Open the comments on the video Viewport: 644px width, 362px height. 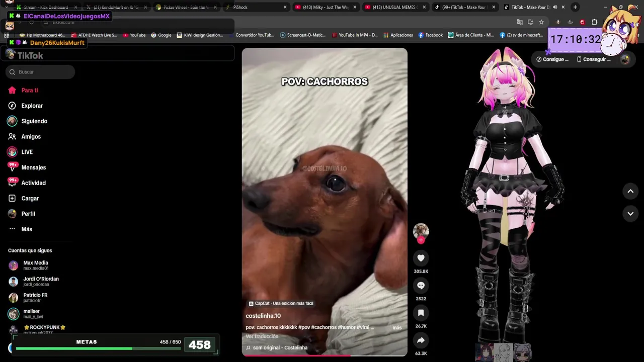[x=421, y=286]
